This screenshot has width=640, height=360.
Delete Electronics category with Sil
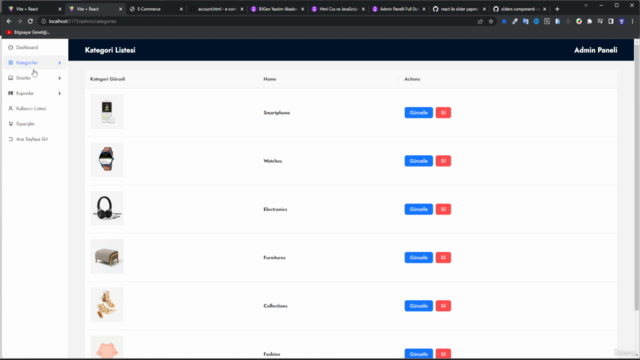coord(443,209)
